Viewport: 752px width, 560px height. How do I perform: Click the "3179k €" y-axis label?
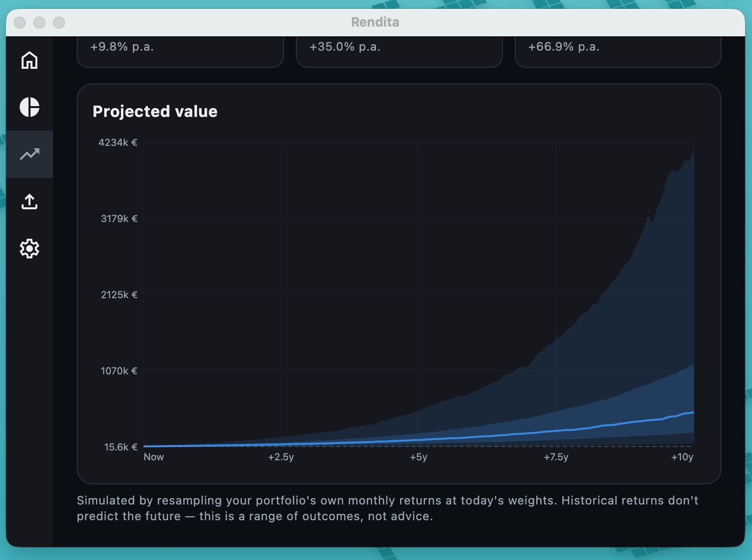click(x=119, y=219)
